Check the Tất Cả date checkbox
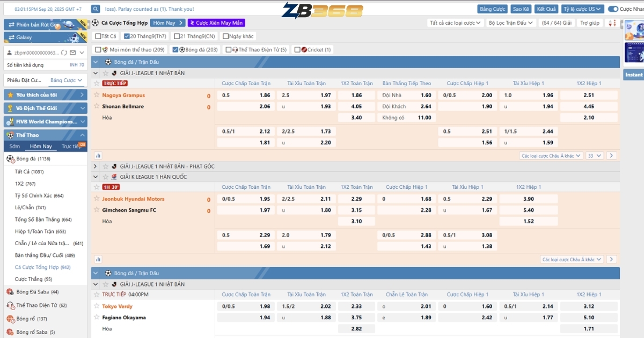The width and height of the screenshot is (644, 338). (x=98, y=36)
